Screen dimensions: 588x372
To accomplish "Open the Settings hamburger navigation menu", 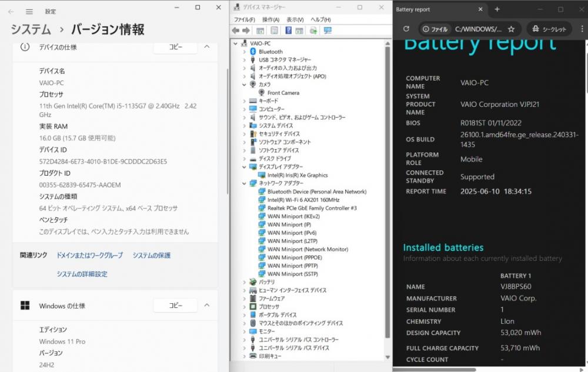I will (x=29, y=12).
